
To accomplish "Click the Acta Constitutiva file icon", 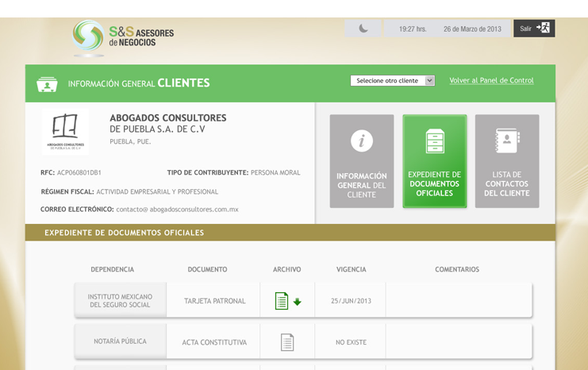I will [x=287, y=342].
